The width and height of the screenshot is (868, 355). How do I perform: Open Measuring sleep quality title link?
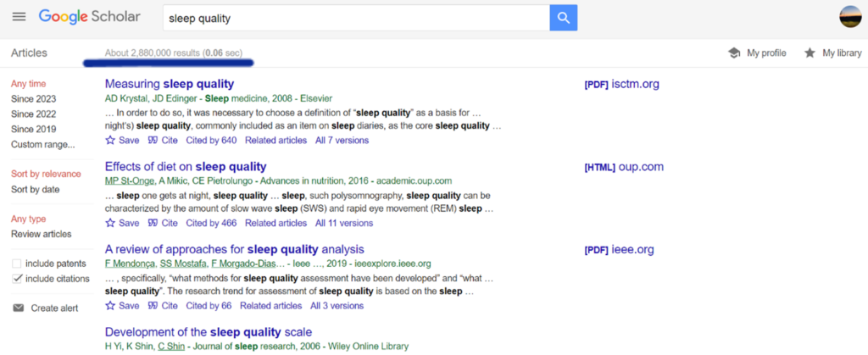click(x=170, y=84)
